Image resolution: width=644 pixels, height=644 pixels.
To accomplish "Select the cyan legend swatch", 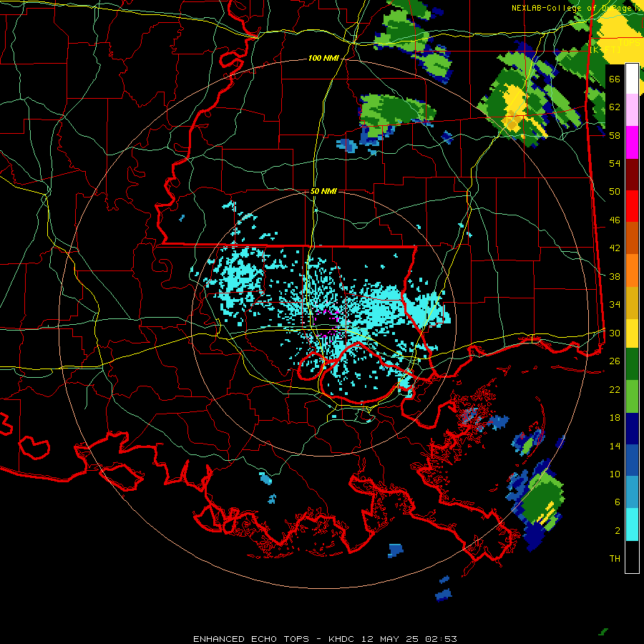I will [632, 525].
